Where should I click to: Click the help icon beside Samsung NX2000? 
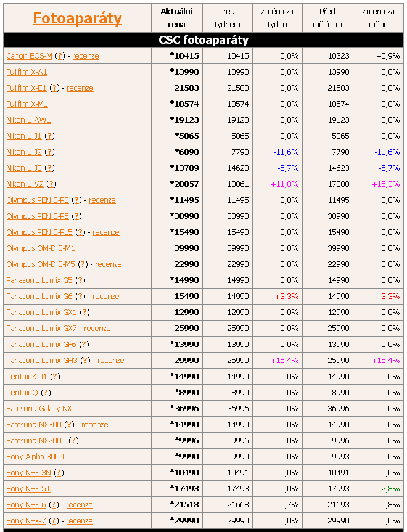pos(74,441)
